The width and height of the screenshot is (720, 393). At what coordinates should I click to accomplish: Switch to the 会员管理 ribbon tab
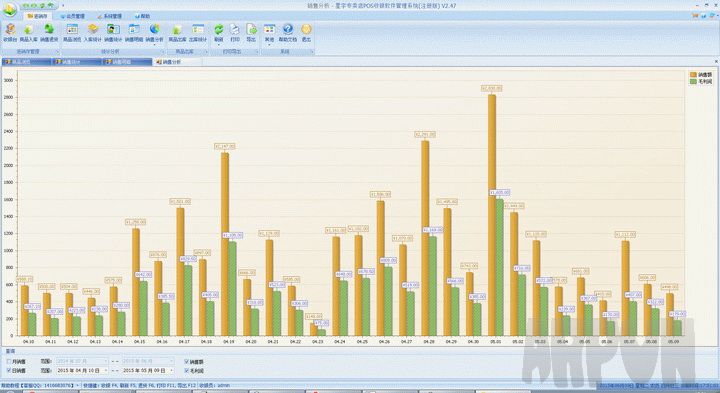tap(72, 16)
